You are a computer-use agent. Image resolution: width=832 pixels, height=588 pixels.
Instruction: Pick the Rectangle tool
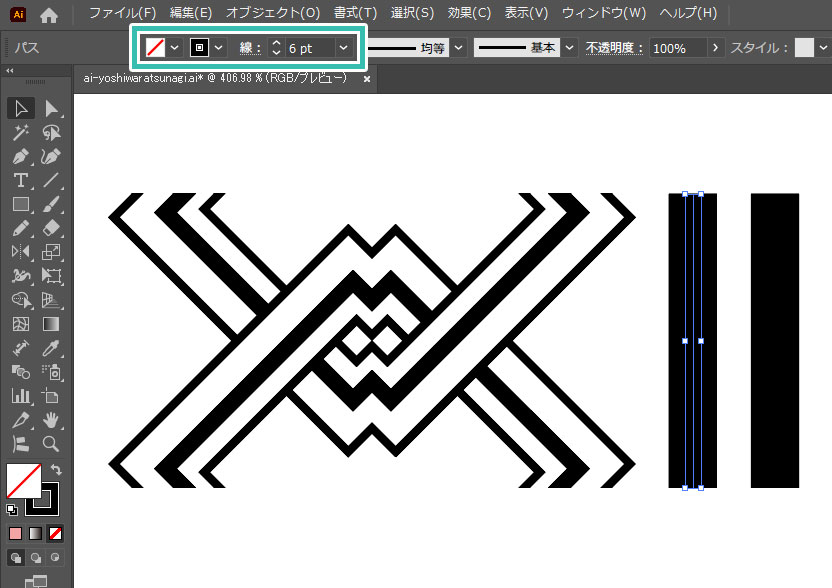pyautogui.click(x=21, y=205)
